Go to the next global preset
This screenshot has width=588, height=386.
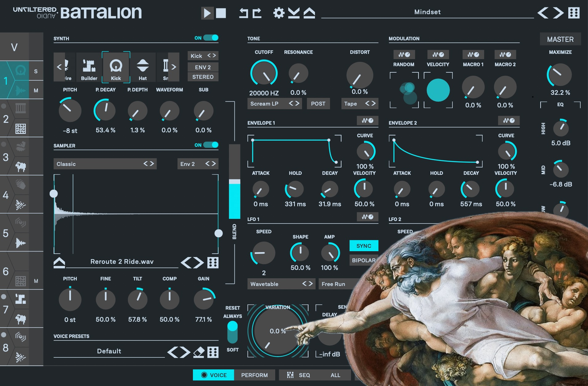(x=558, y=13)
